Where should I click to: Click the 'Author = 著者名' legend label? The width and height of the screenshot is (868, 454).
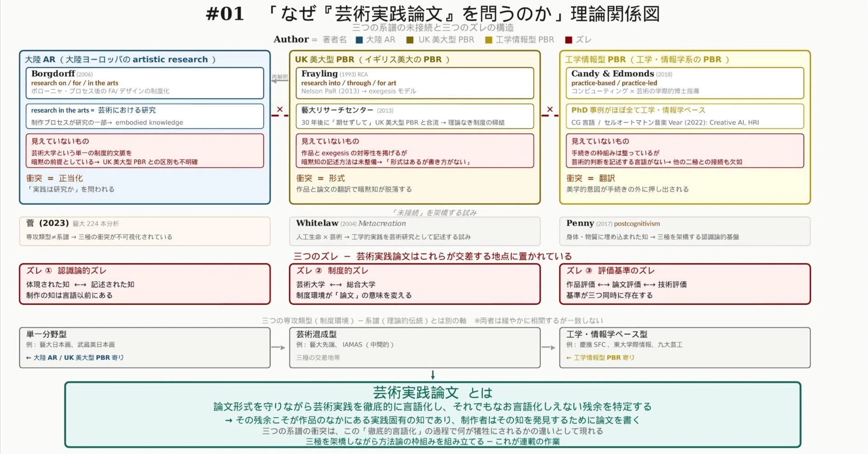[310, 39]
